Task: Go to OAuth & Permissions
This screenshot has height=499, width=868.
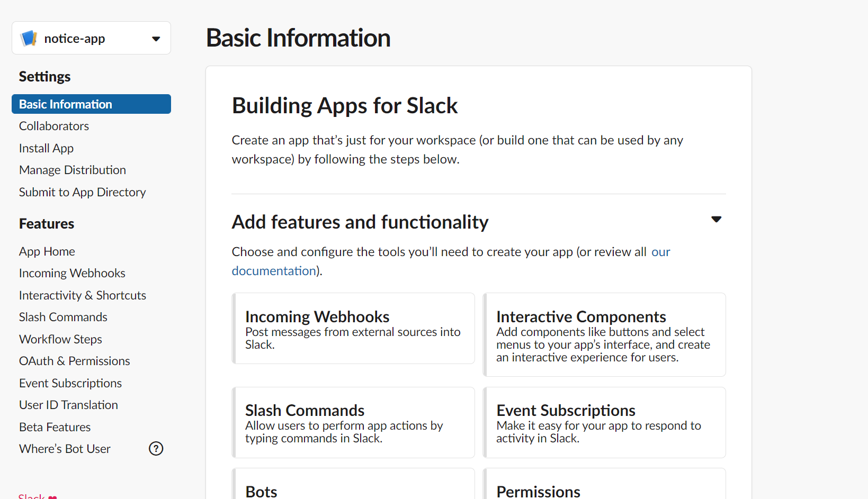Action: click(x=75, y=361)
